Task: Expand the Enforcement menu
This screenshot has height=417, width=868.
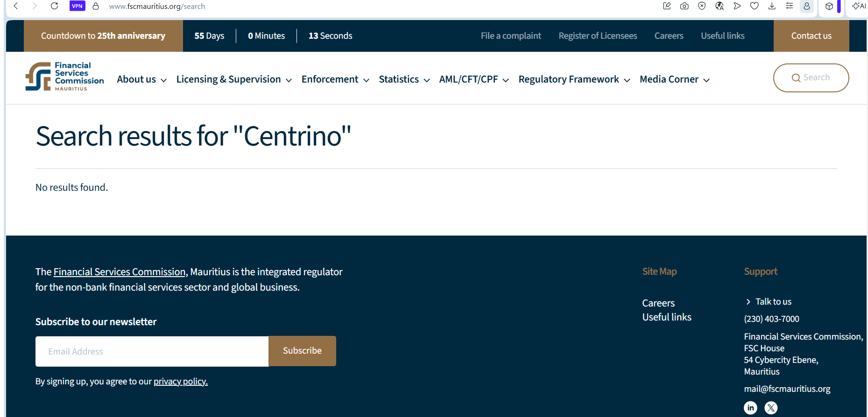Action: pos(335,79)
